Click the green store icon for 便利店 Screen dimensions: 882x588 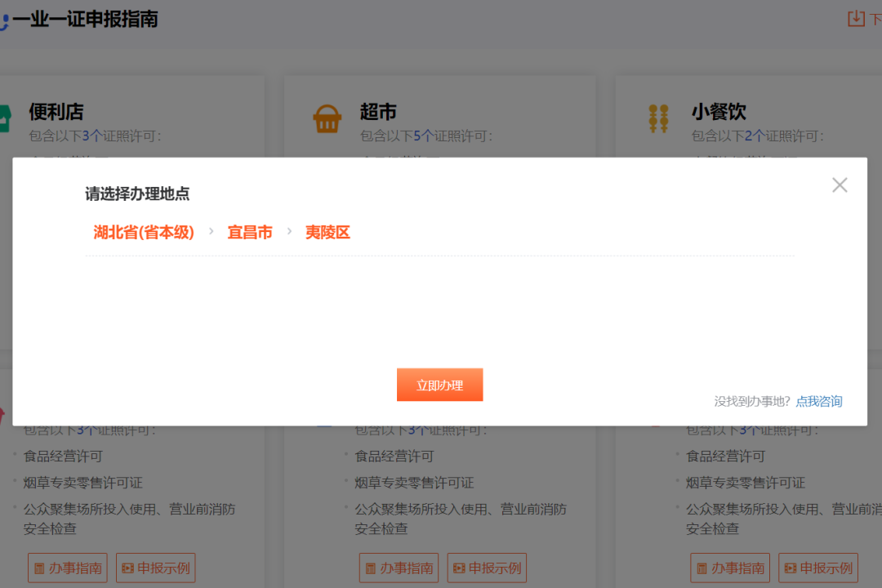4,118
